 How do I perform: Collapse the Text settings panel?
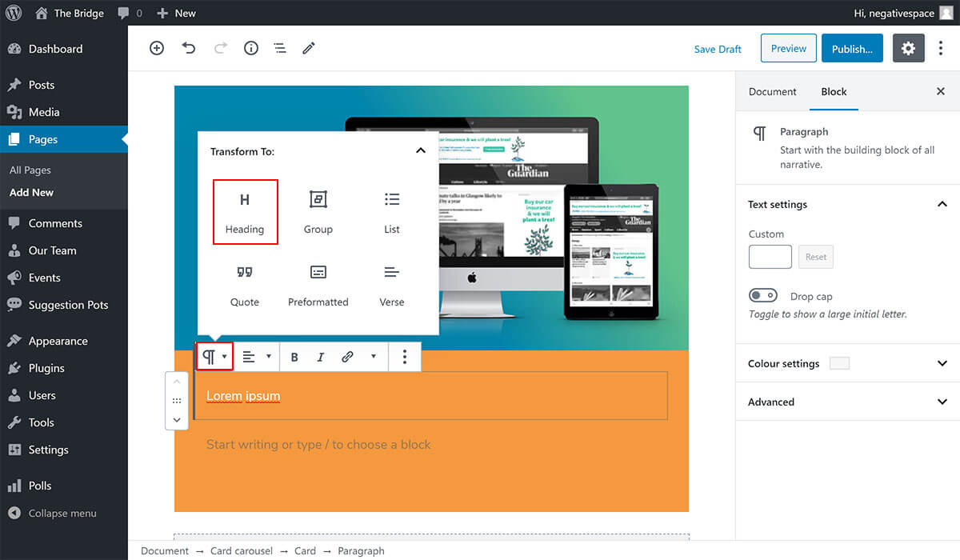pos(942,205)
